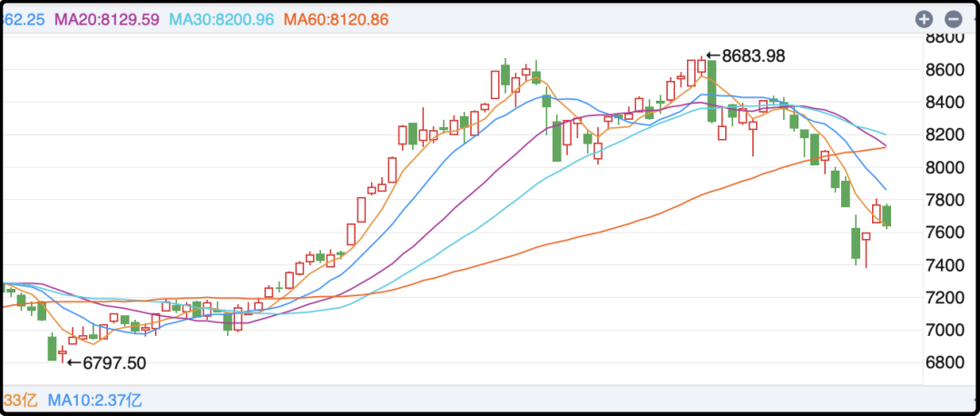Click the orange 33亿 volume value
The height and width of the screenshot is (416, 980).
(20, 400)
